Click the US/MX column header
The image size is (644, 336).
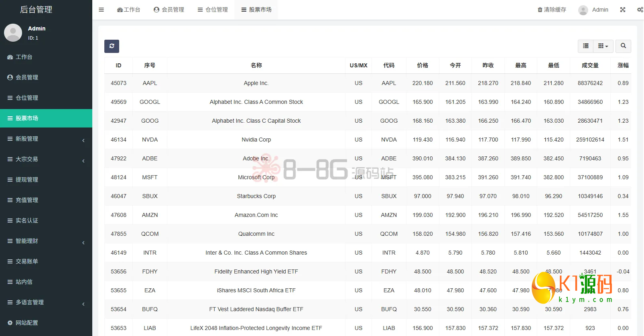pyautogui.click(x=358, y=65)
